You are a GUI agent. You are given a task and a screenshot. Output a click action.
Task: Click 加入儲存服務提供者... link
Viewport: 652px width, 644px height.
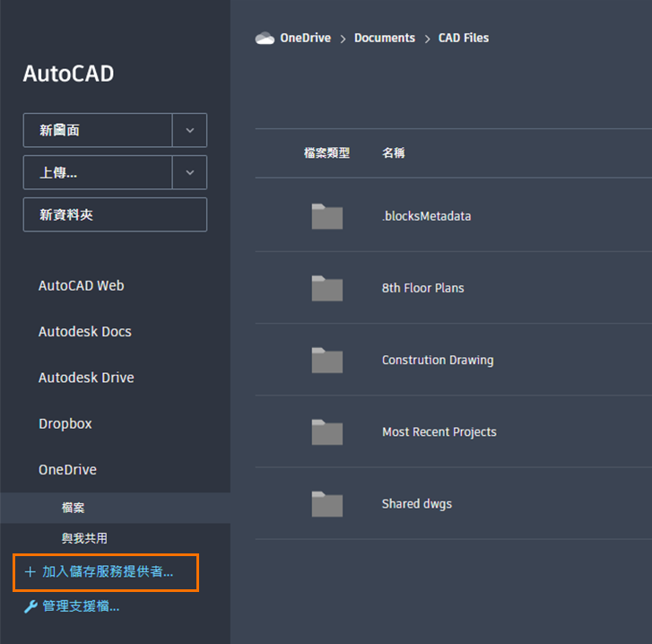coord(108,572)
